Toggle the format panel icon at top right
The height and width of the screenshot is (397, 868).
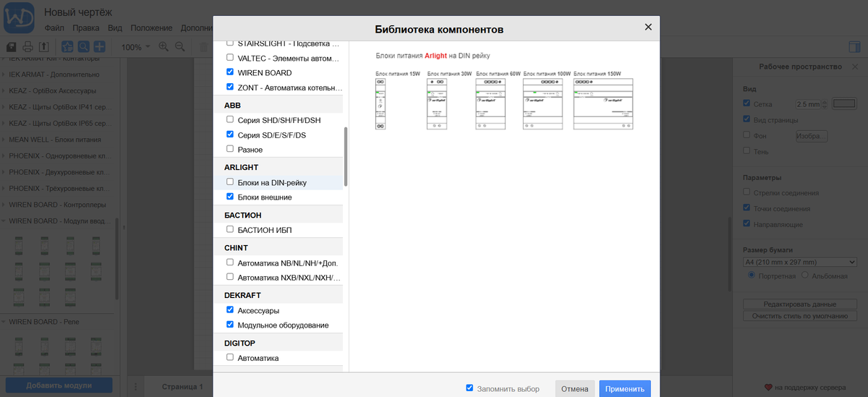click(x=856, y=47)
